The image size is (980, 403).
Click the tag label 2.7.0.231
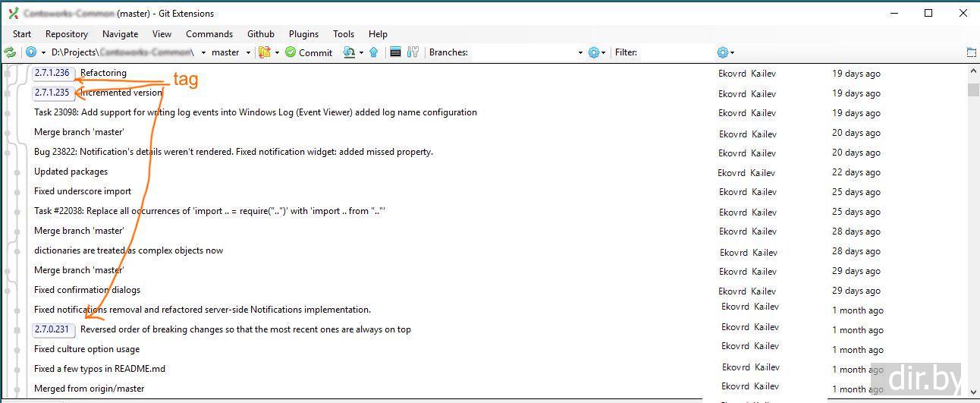point(52,329)
